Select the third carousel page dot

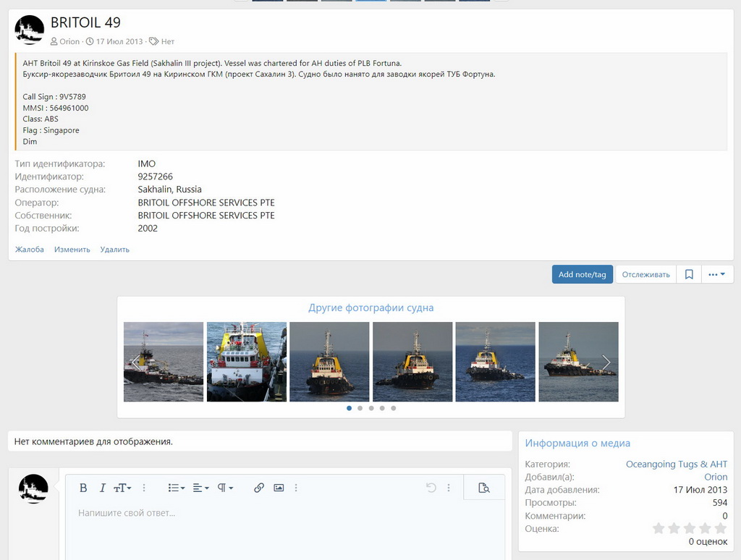371,408
